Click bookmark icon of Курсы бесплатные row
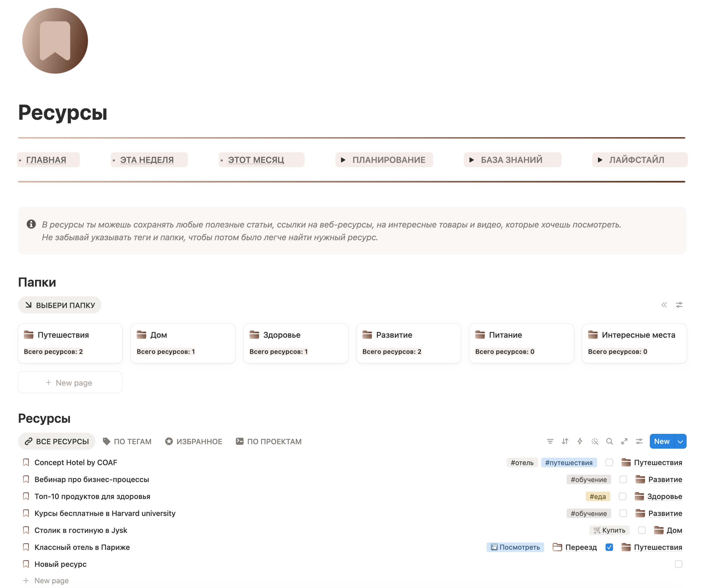The image size is (702, 588). [x=26, y=513]
